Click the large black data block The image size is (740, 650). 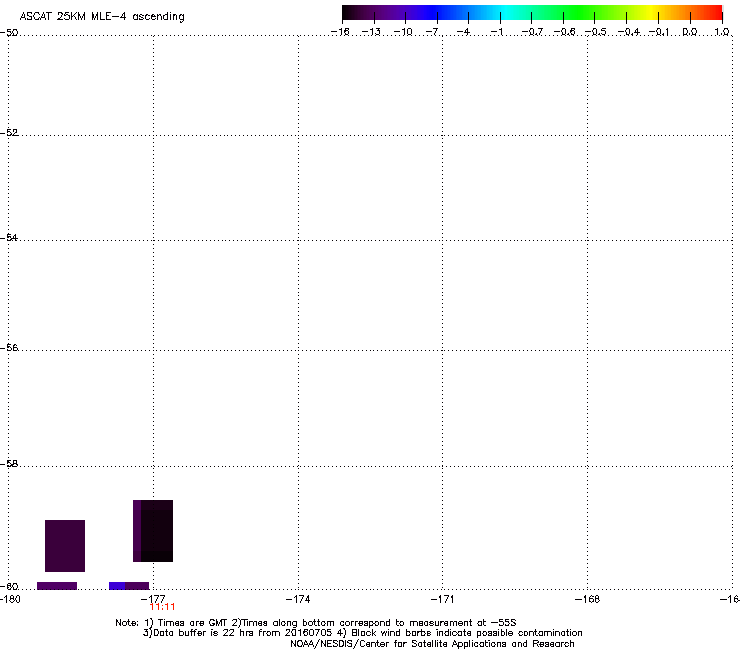pyautogui.click(x=157, y=531)
